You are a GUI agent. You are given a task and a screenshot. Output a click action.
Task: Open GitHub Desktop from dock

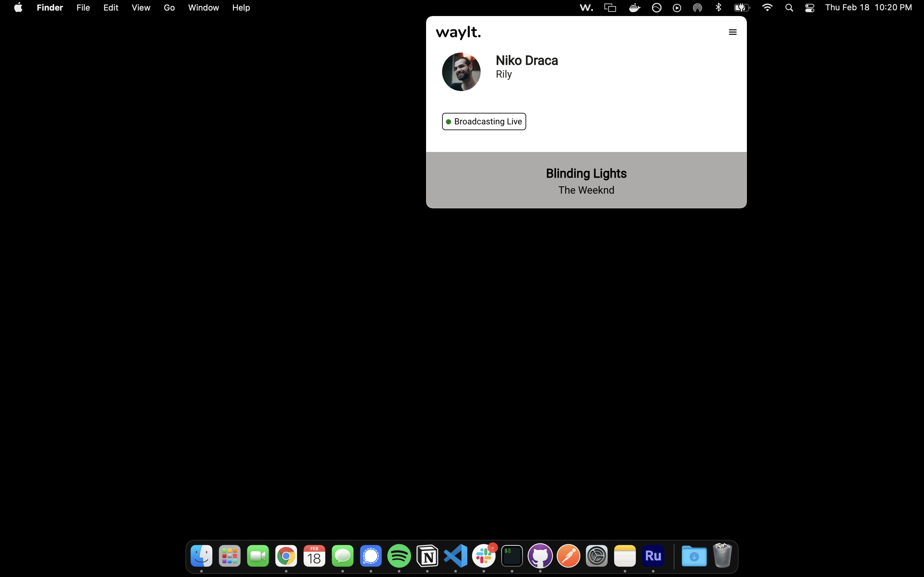tap(540, 556)
